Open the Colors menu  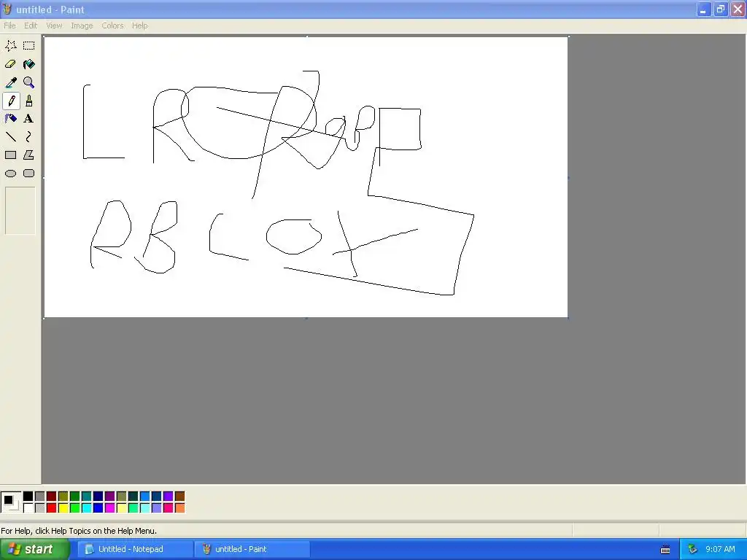click(x=112, y=26)
